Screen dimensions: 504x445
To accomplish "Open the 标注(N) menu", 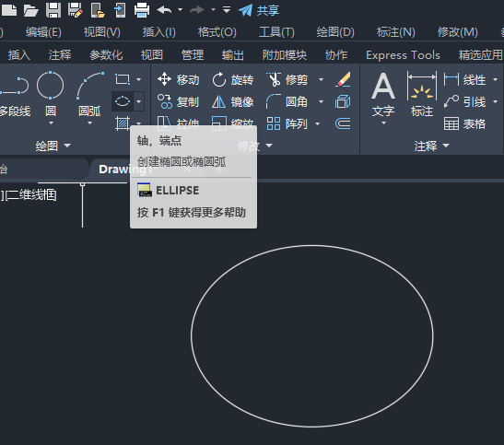I will coord(395,32).
